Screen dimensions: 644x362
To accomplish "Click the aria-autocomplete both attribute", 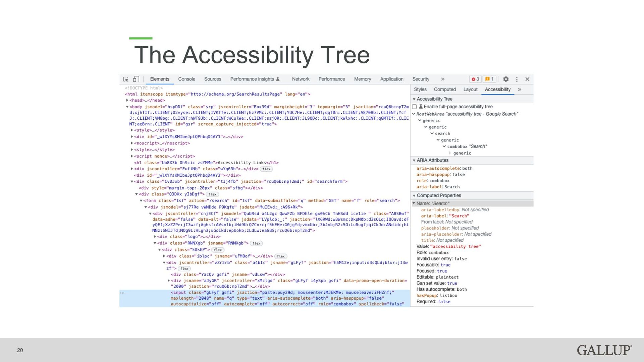I will pos(444,169).
